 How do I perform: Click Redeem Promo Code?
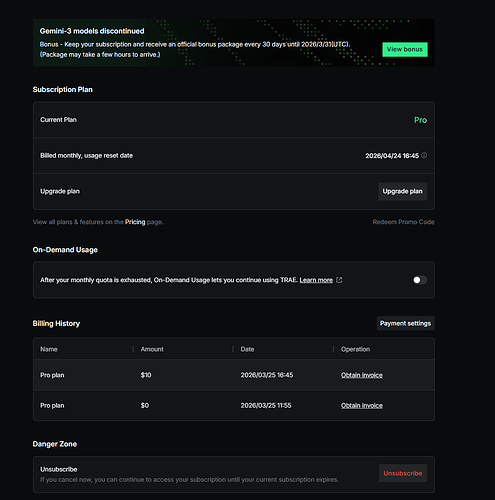pyautogui.click(x=403, y=222)
